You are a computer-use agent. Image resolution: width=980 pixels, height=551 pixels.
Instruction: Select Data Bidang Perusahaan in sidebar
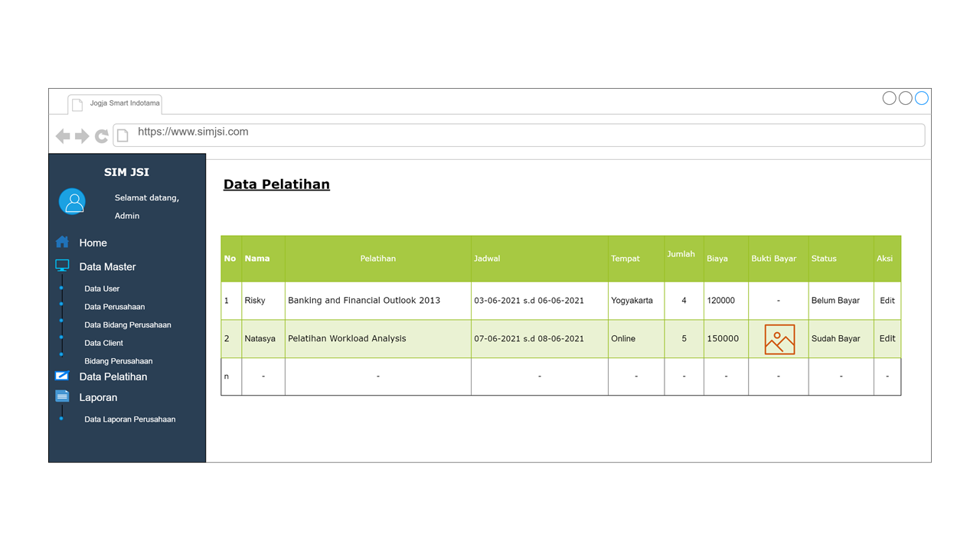point(127,325)
